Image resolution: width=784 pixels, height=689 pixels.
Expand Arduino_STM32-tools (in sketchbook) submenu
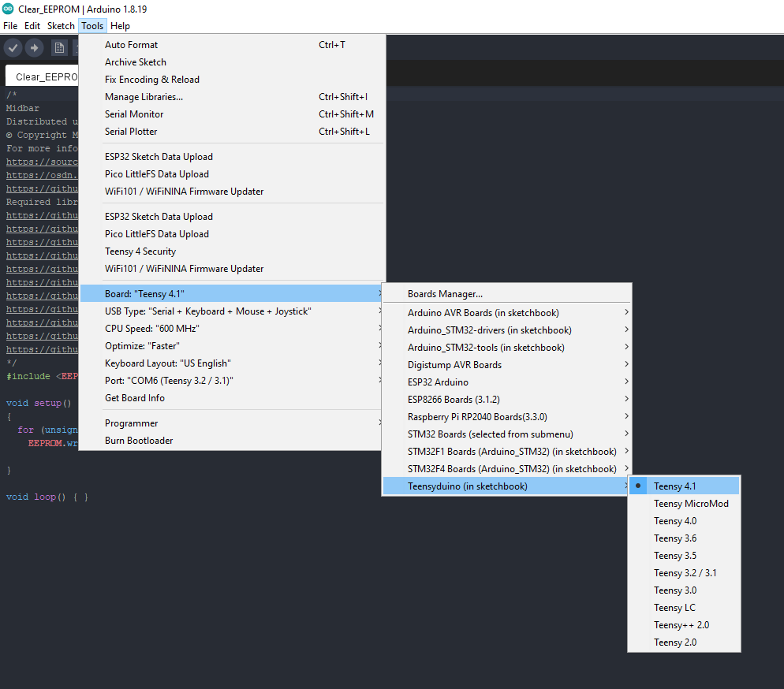[x=506, y=347]
